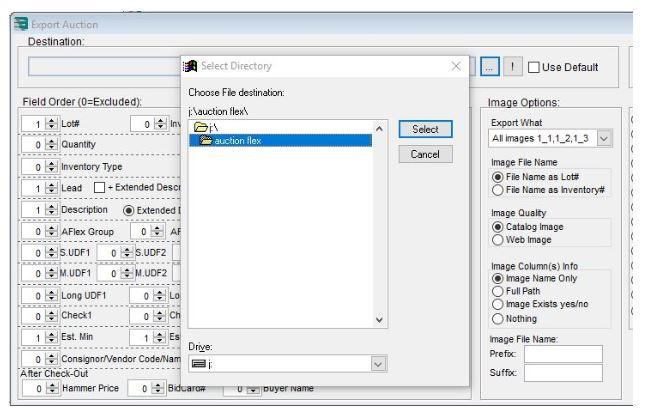Adjust the Consignor/Vendor Code order spinner

pyautogui.click(x=51, y=359)
